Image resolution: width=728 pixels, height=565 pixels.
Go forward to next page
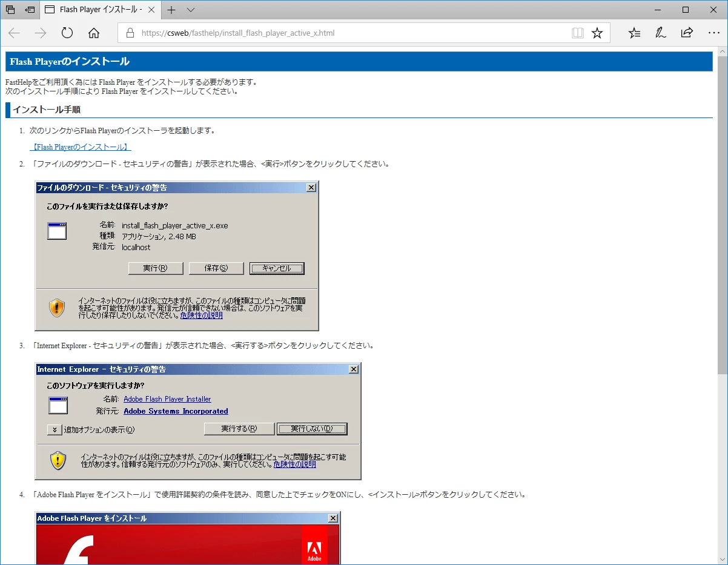coord(41,33)
